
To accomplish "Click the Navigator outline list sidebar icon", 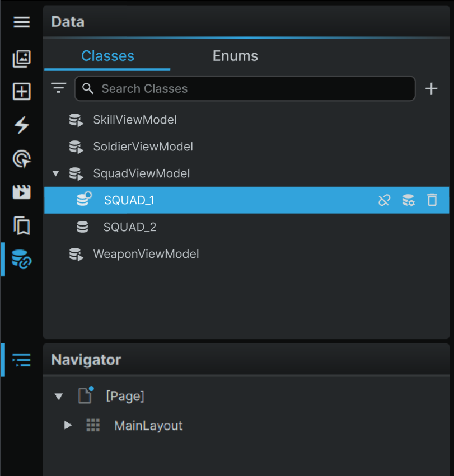I will (x=22, y=360).
